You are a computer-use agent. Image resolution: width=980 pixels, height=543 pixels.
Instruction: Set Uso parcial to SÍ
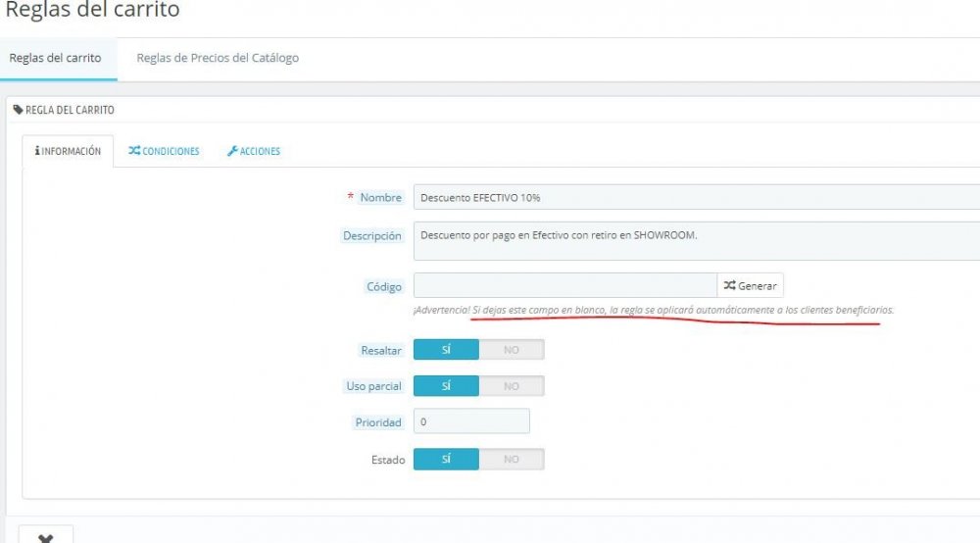[446, 386]
